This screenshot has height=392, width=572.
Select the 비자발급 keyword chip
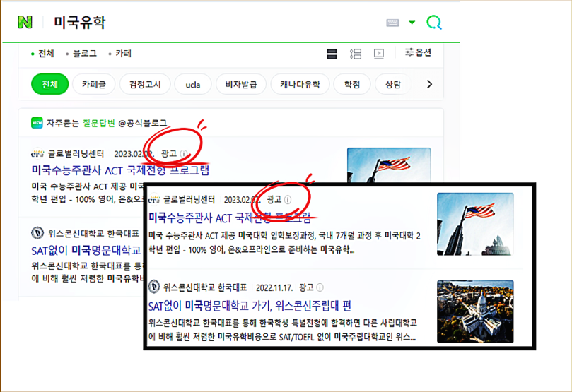[241, 84]
